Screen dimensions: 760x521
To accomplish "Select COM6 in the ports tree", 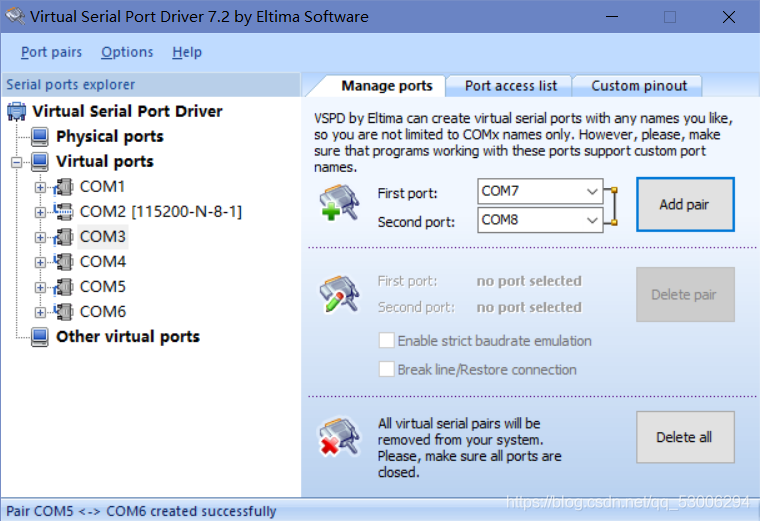I will (103, 312).
